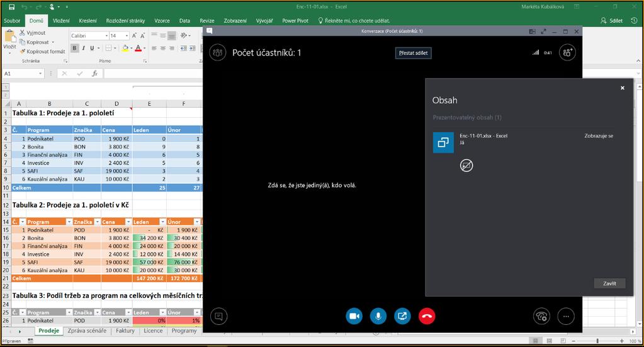
Task: Open the borders dropdown arrow
Action: (115, 48)
